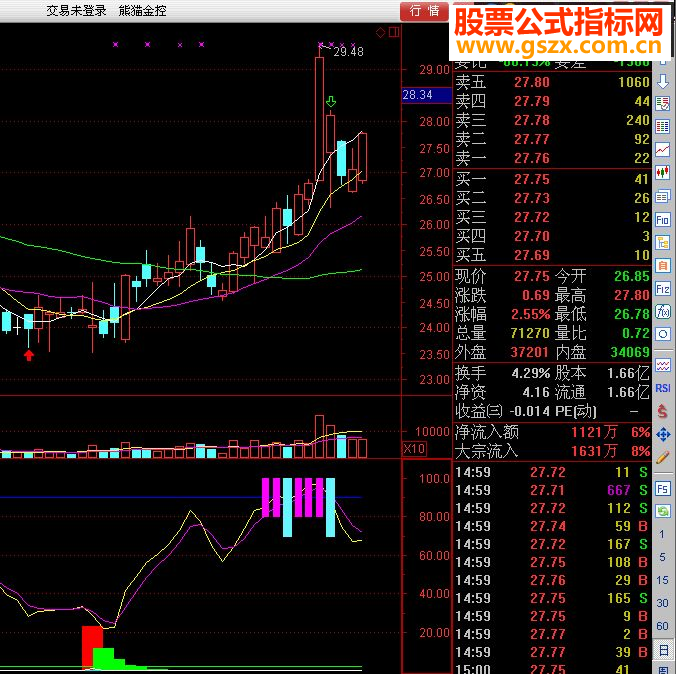Image resolution: width=676 pixels, height=674 pixels.
Task: Click the 最高 27.80 value
Action: (632, 295)
